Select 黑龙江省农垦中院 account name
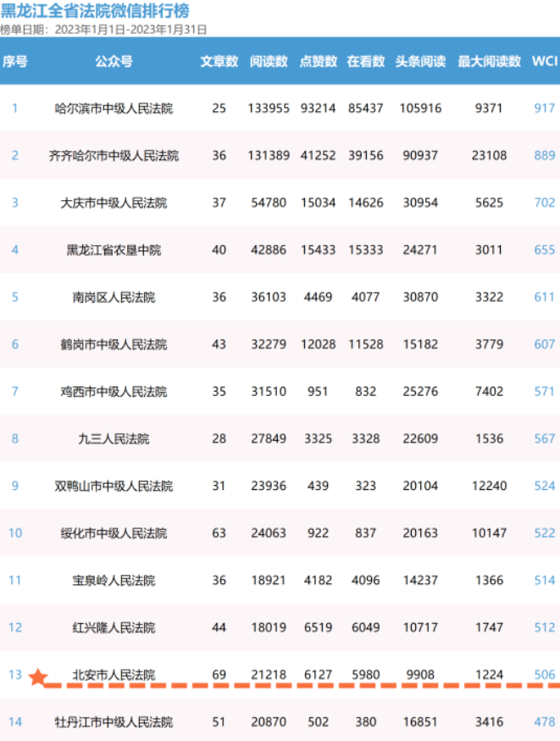 pyautogui.click(x=114, y=250)
